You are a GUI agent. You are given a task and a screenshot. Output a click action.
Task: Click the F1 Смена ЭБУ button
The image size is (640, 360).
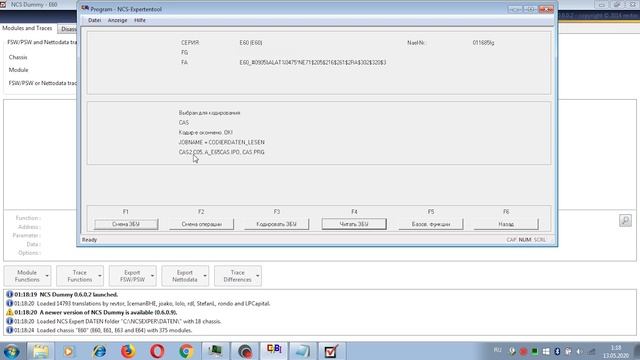(126, 224)
